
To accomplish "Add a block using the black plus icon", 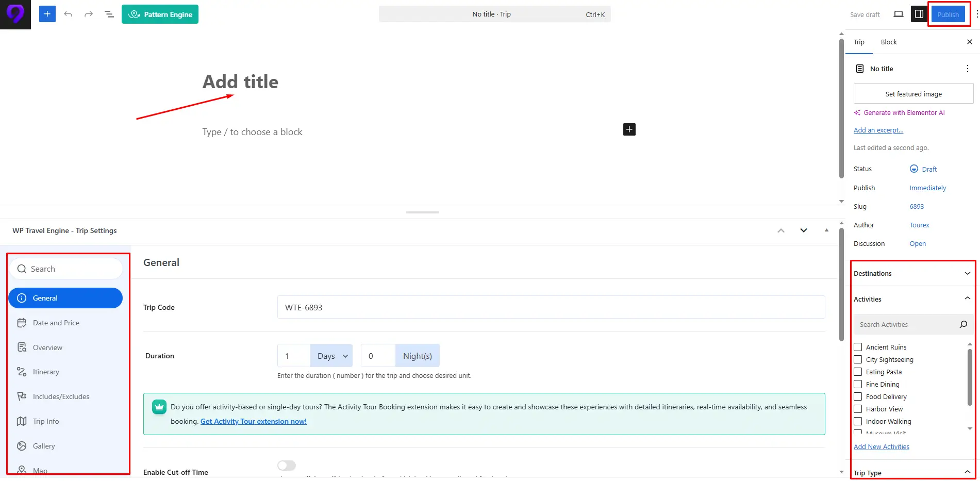I will [x=629, y=129].
